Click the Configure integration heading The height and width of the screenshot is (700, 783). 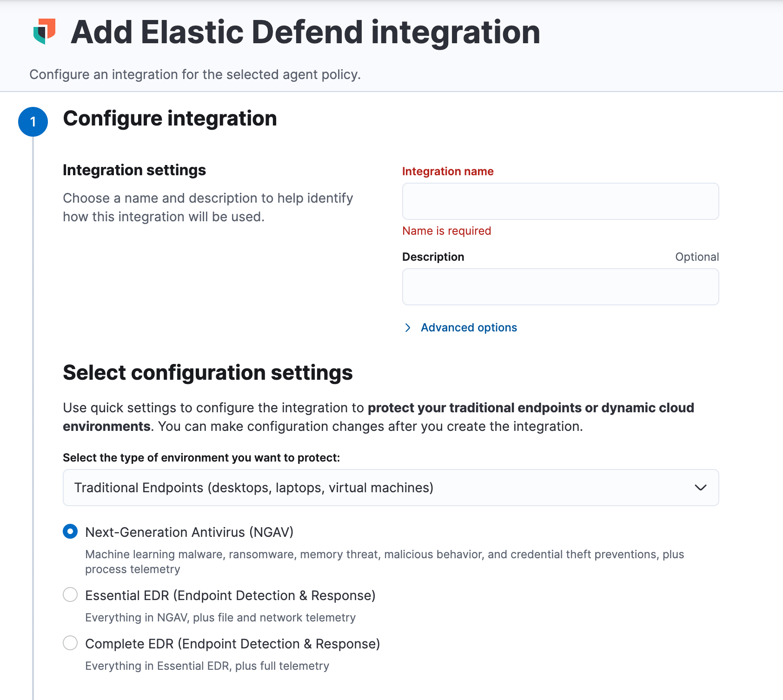[x=170, y=119]
